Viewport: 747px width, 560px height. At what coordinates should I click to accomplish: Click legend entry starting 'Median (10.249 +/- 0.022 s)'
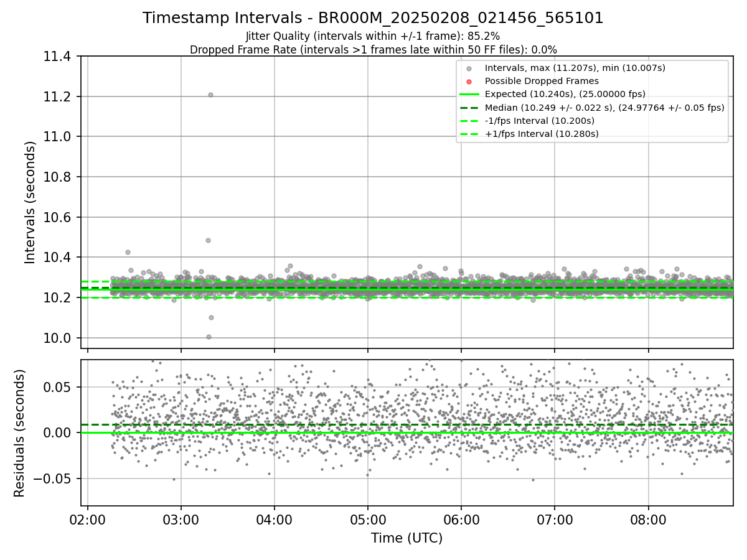[x=604, y=107]
